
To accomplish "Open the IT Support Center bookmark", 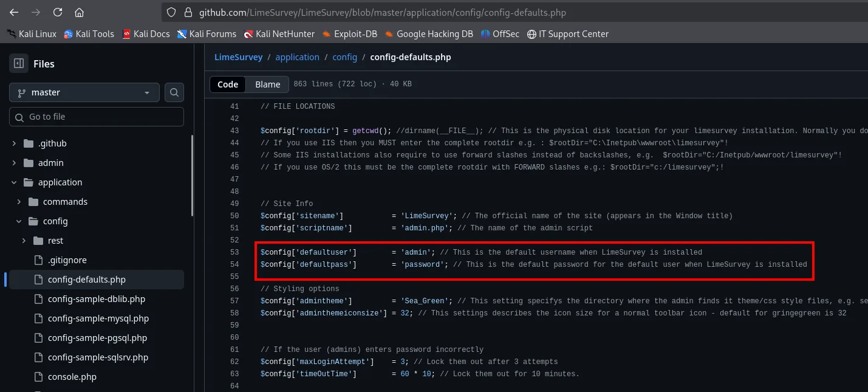I will pyautogui.click(x=567, y=34).
